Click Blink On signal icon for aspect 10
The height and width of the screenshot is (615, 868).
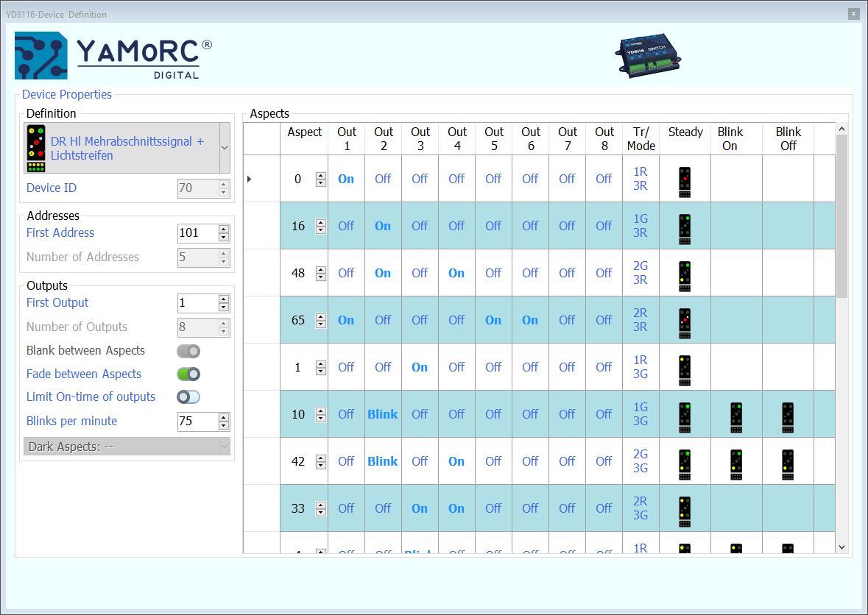pos(736,417)
